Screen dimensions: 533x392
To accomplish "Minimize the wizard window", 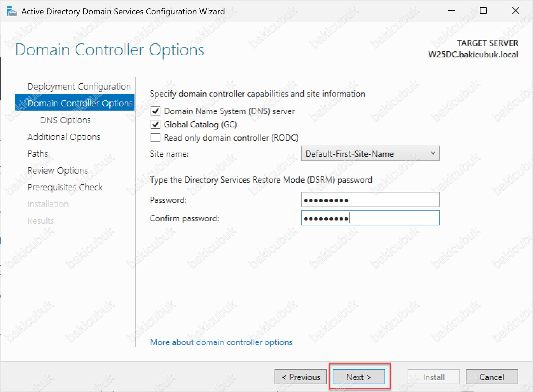I will pos(451,11).
